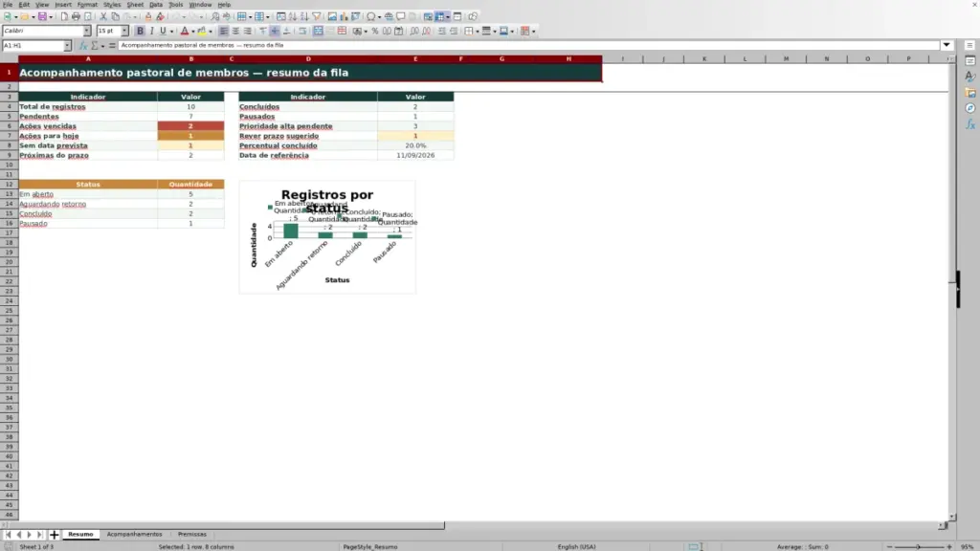Toggle align left for the cell
The width and height of the screenshot is (980, 551).
224,32
